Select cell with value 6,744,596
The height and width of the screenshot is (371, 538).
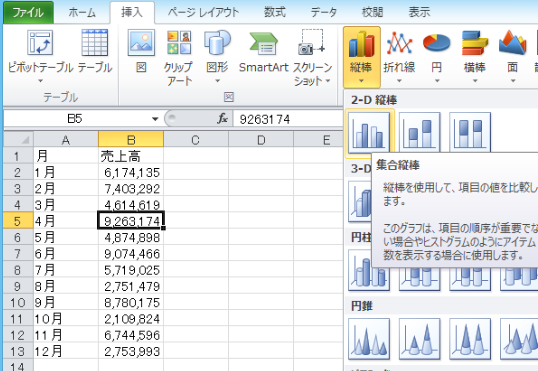[x=131, y=335]
